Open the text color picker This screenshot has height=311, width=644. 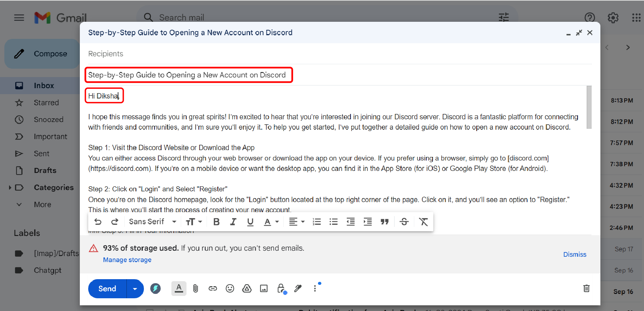point(271,222)
